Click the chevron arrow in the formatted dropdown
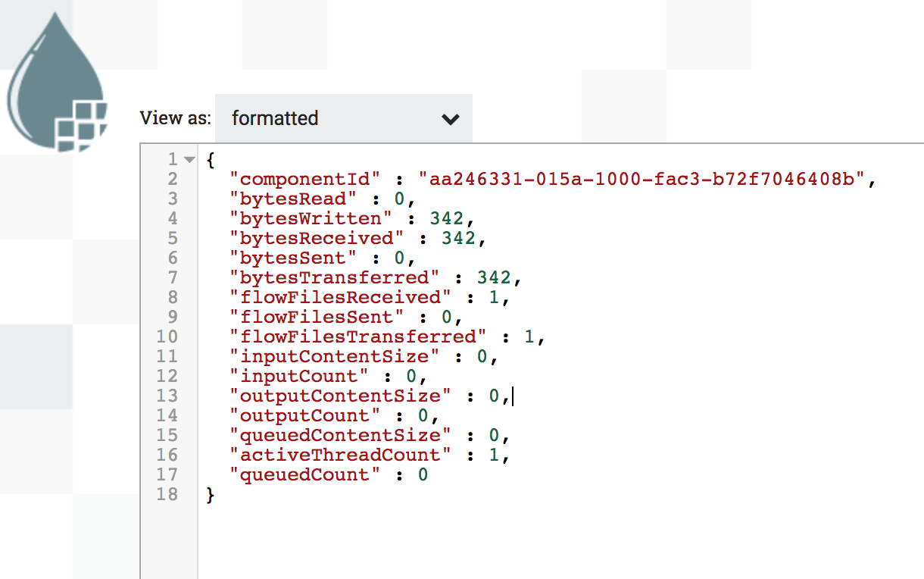 click(451, 120)
